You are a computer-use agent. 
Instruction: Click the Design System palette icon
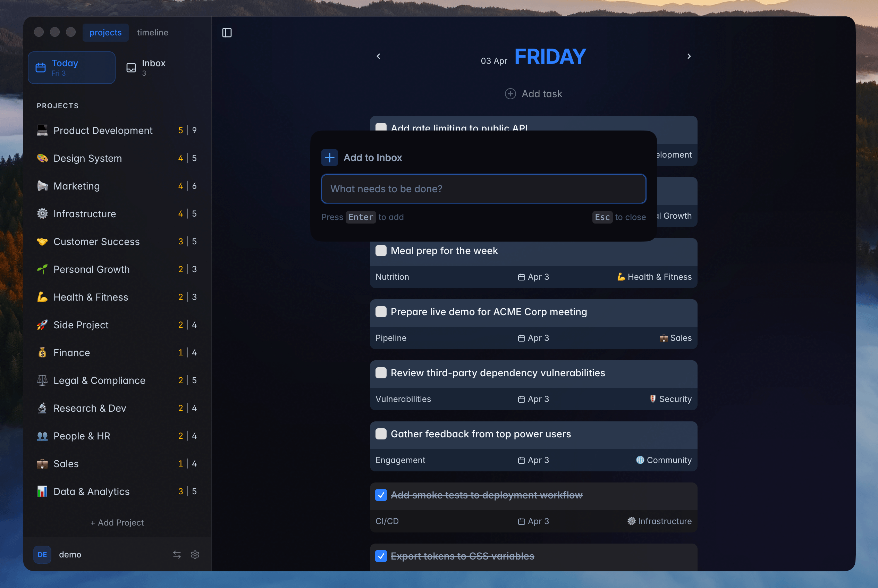pyautogui.click(x=42, y=158)
